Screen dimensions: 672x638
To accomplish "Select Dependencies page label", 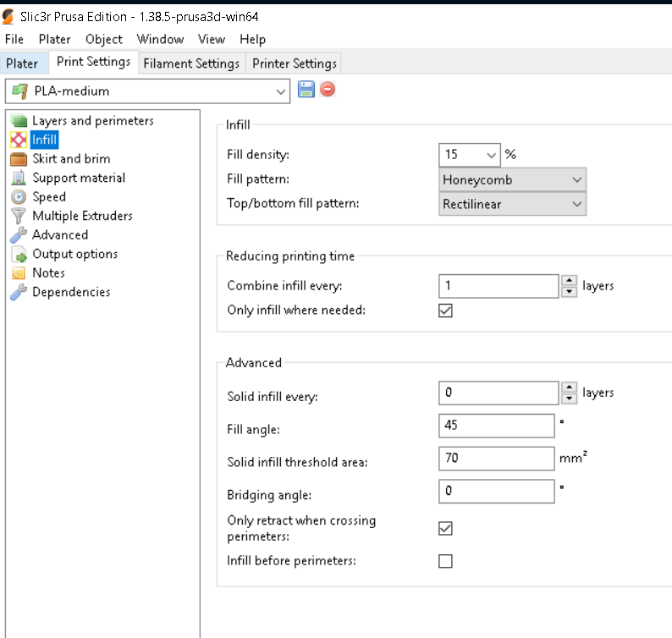I will (x=71, y=292).
